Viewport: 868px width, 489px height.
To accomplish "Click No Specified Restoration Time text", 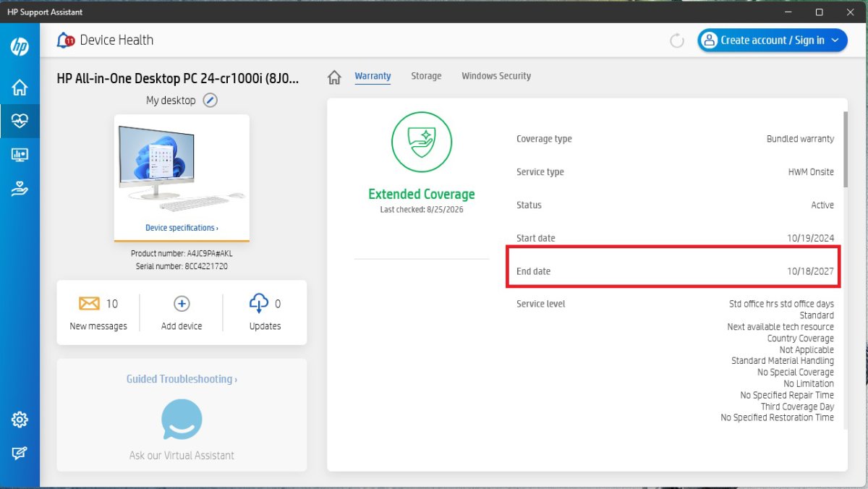I will pos(777,418).
